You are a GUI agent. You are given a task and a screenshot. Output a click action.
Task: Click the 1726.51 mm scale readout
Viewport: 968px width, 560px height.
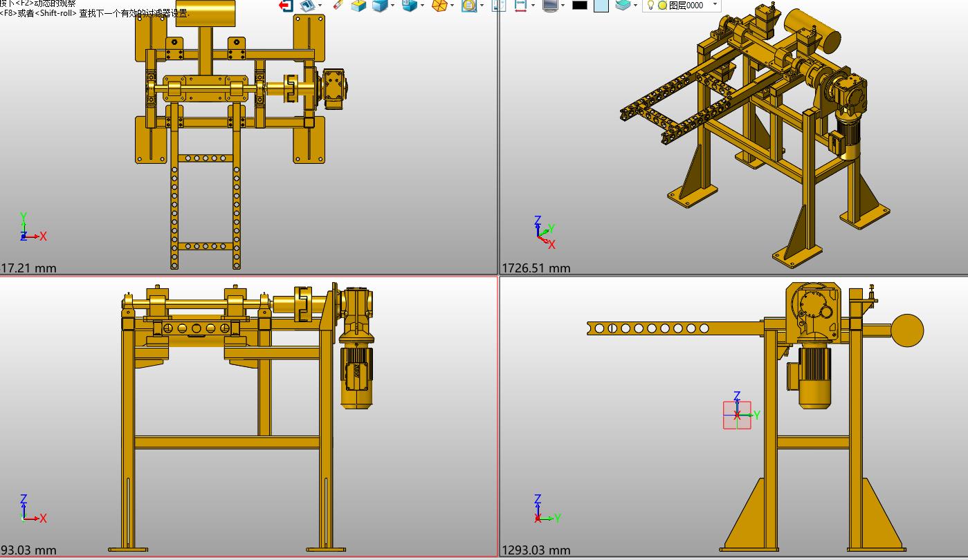pos(536,268)
